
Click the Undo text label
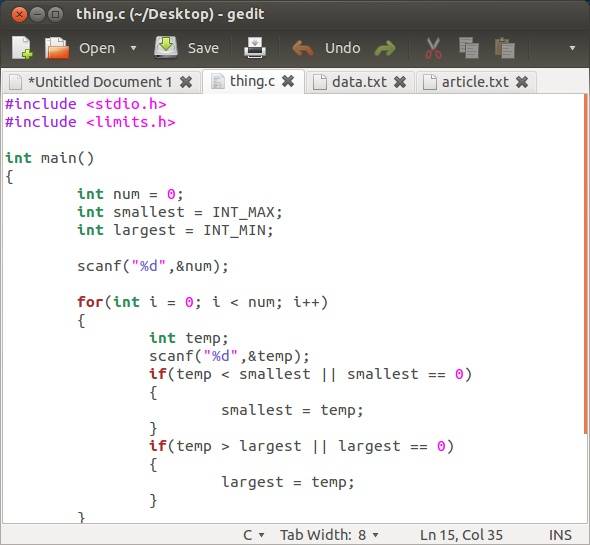342,48
